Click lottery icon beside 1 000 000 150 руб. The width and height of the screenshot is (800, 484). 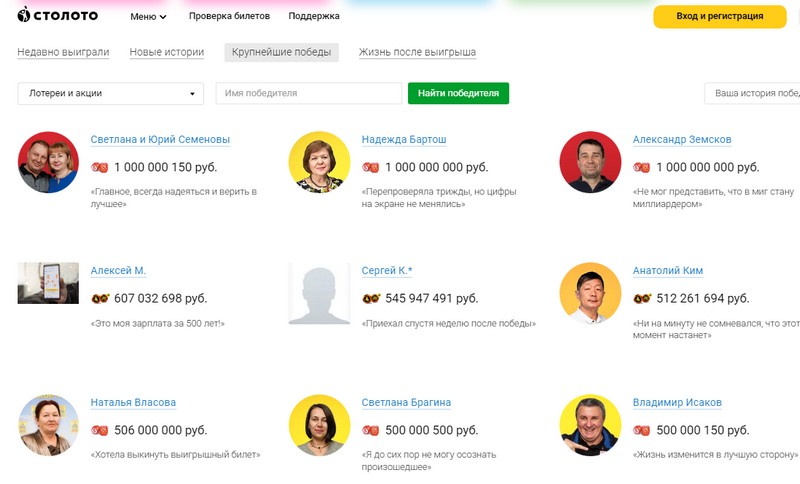(99, 167)
